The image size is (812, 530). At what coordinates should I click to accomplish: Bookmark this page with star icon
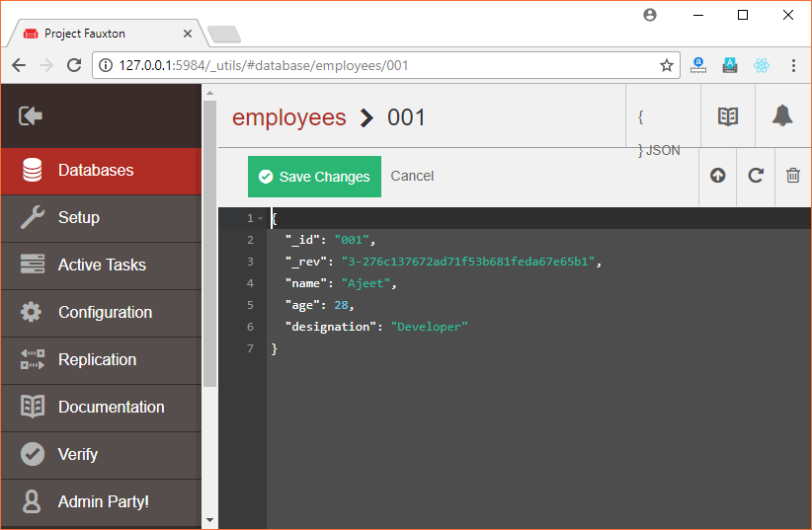click(667, 66)
